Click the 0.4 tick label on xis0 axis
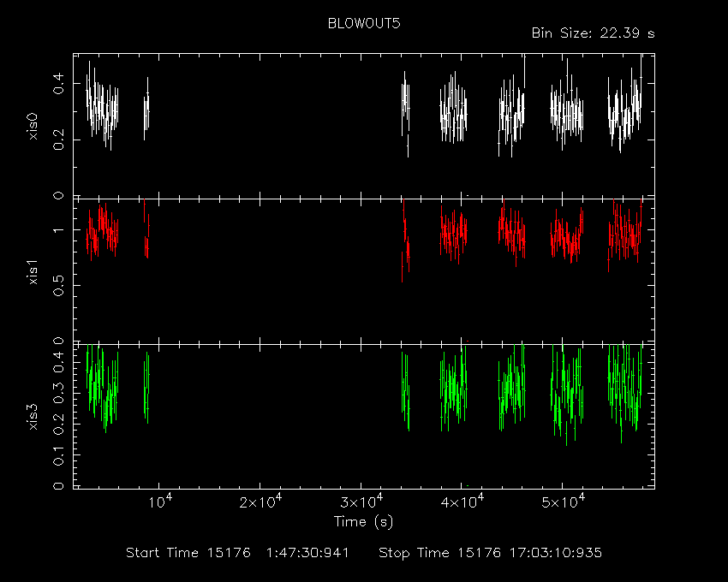The height and width of the screenshot is (582, 728). click(x=58, y=84)
